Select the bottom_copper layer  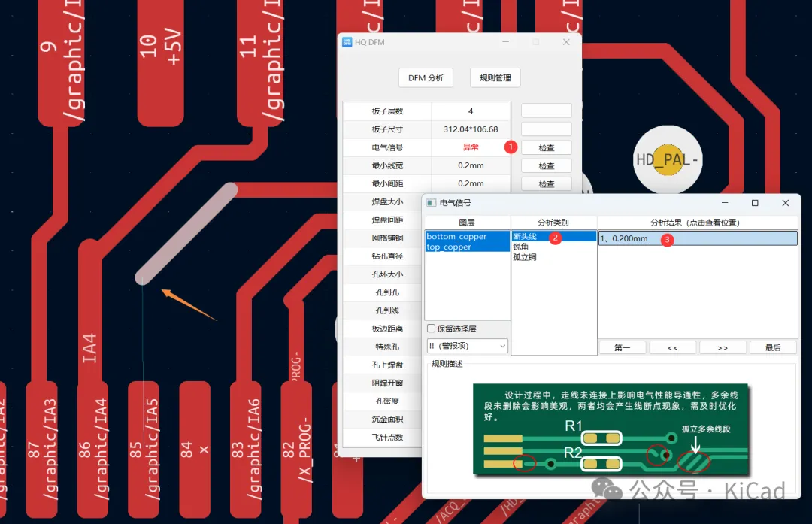tap(456, 237)
